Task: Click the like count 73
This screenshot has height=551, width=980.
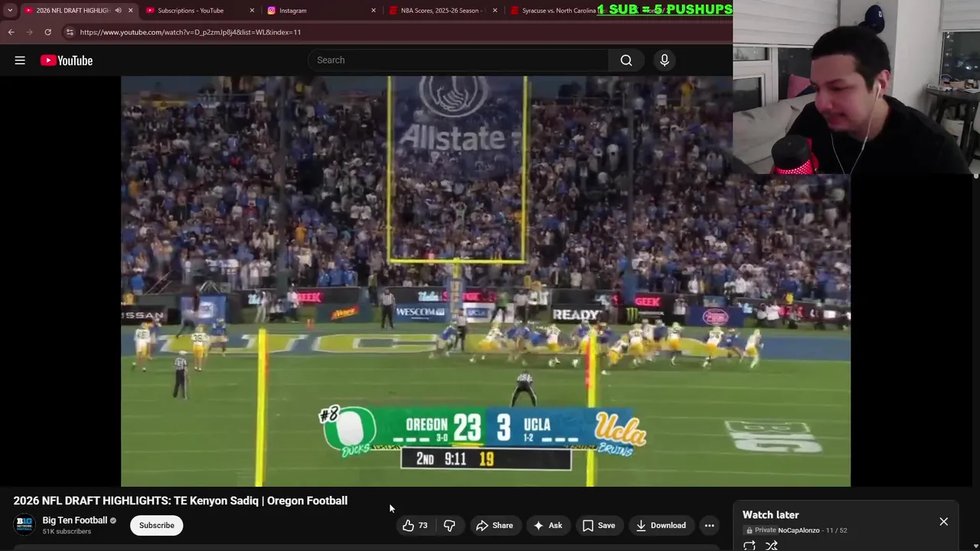Action: 423,526
